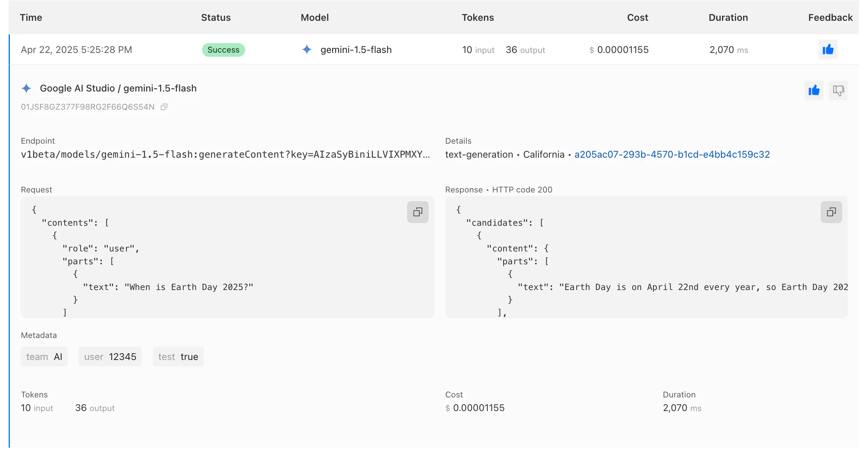Click the 'Response • HTTP code 200' heading

click(x=499, y=189)
